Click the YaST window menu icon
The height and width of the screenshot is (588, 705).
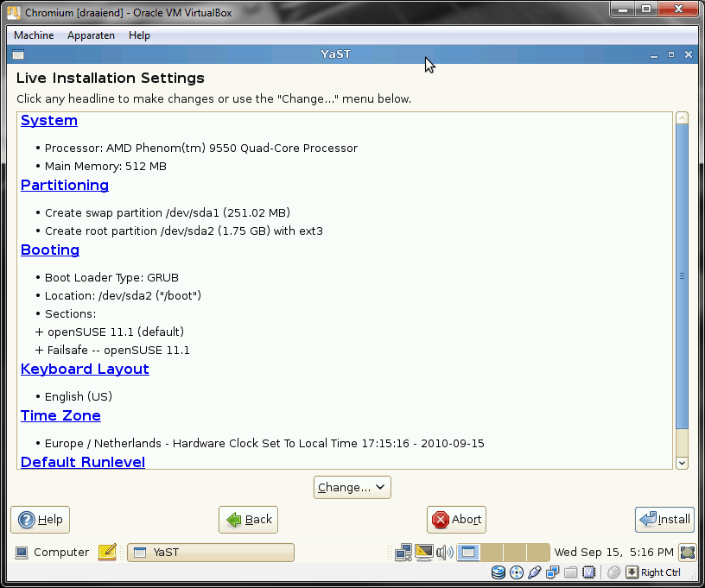pos(18,54)
